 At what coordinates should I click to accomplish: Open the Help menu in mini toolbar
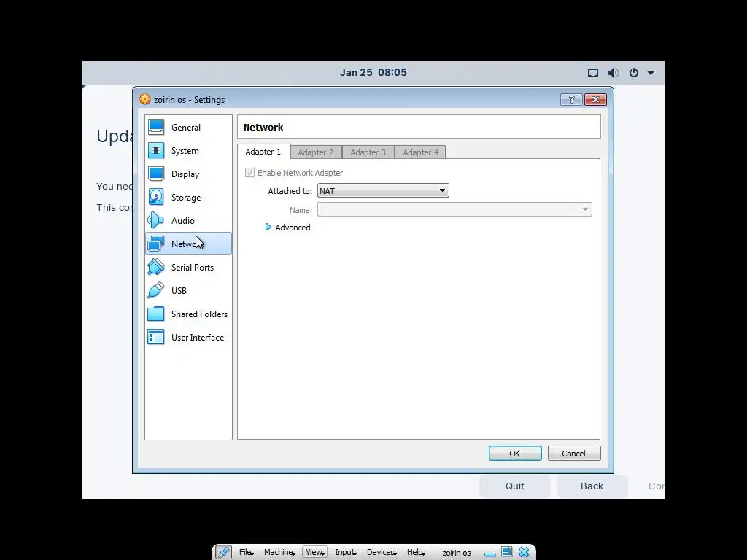(x=415, y=552)
